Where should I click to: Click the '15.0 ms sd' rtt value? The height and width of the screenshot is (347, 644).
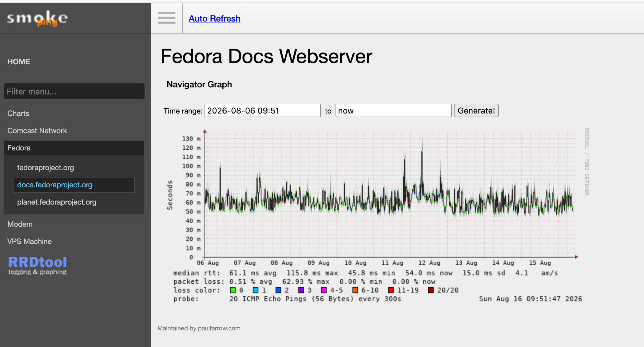click(484, 273)
